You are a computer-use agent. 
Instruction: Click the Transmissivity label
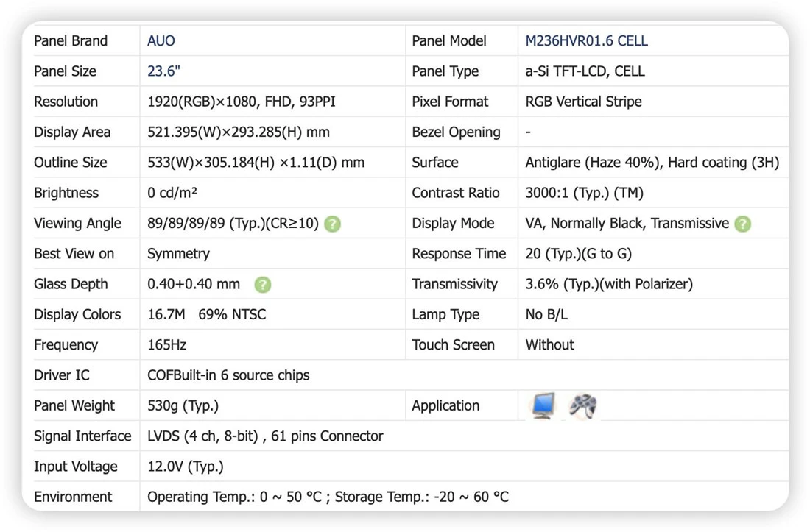[x=454, y=284]
